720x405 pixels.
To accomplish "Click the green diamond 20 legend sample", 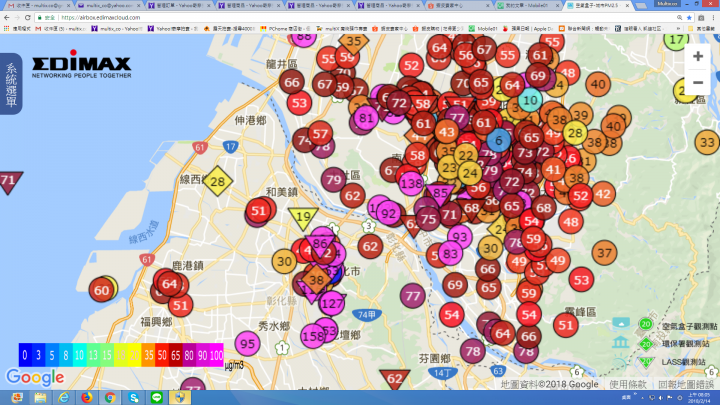I will [x=646, y=344].
